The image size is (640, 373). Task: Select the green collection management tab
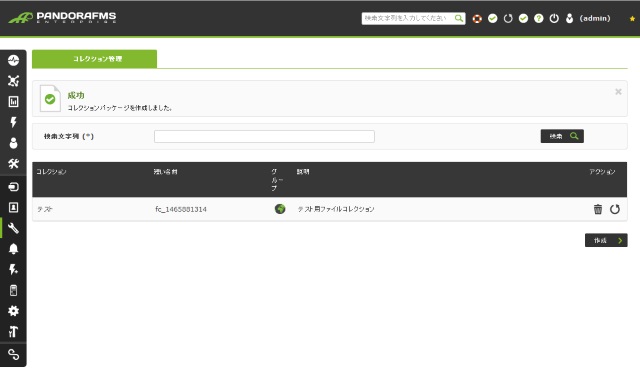[94, 59]
